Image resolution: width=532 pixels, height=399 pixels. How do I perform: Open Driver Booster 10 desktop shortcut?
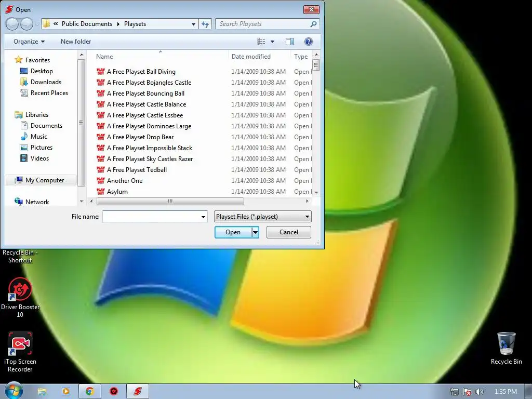pyautogui.click(x=20, y=298)
